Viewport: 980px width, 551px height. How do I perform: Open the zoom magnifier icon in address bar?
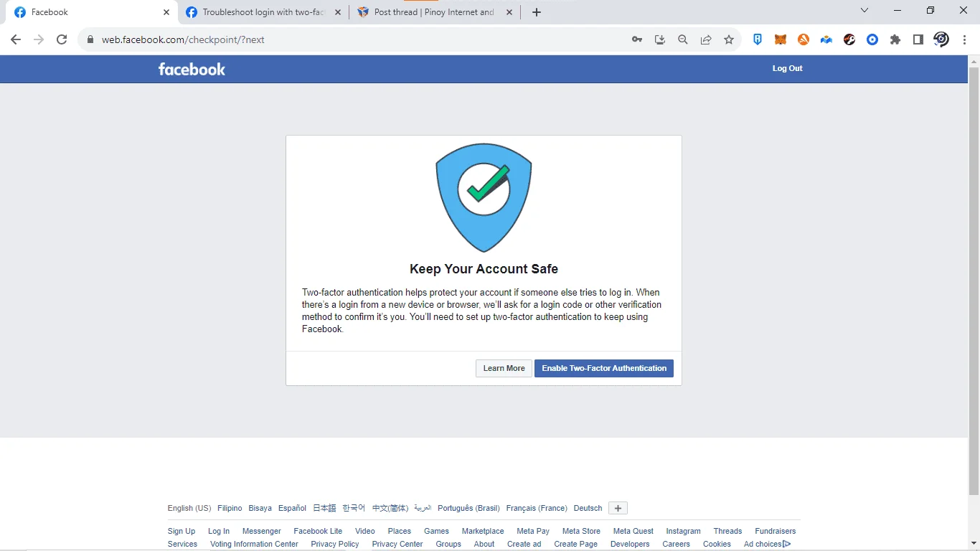click(683, 39)
